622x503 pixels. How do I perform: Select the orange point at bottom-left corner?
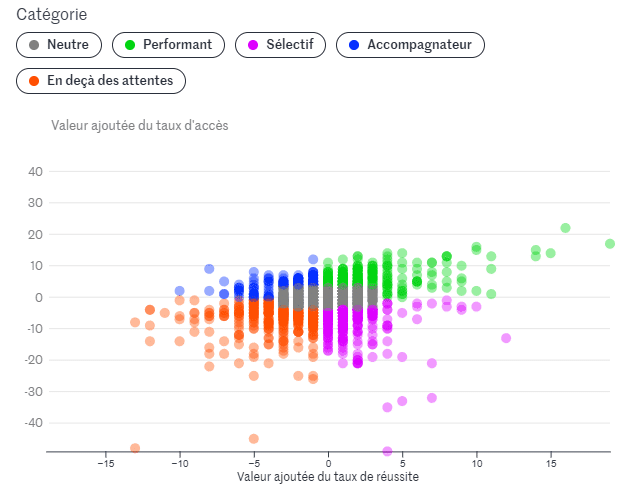click(x=135, y=448)
